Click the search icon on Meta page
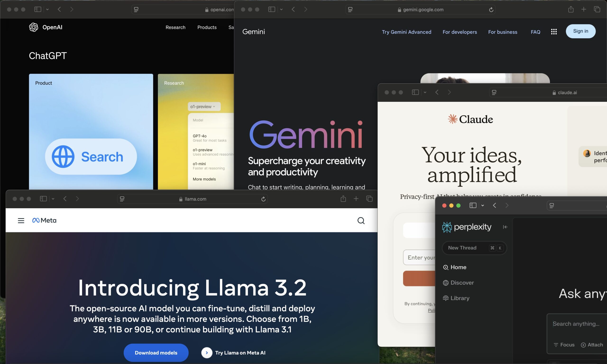 point(361,221)
